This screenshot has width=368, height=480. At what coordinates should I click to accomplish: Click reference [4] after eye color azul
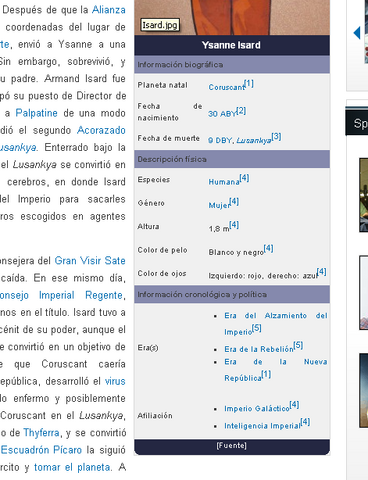(x=322, y=272)
